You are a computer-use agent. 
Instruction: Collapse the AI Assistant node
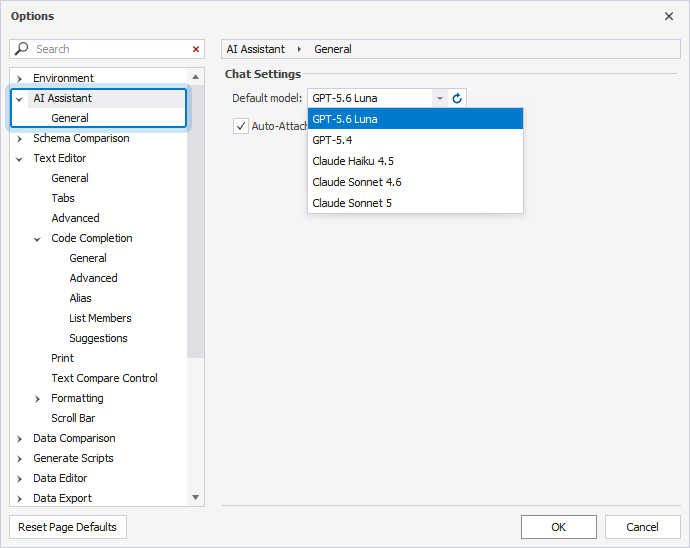tap(19, 99)
